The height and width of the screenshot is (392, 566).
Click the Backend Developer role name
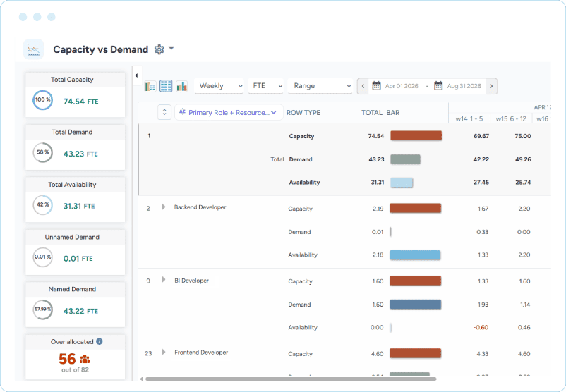click(x=200, y=207)
